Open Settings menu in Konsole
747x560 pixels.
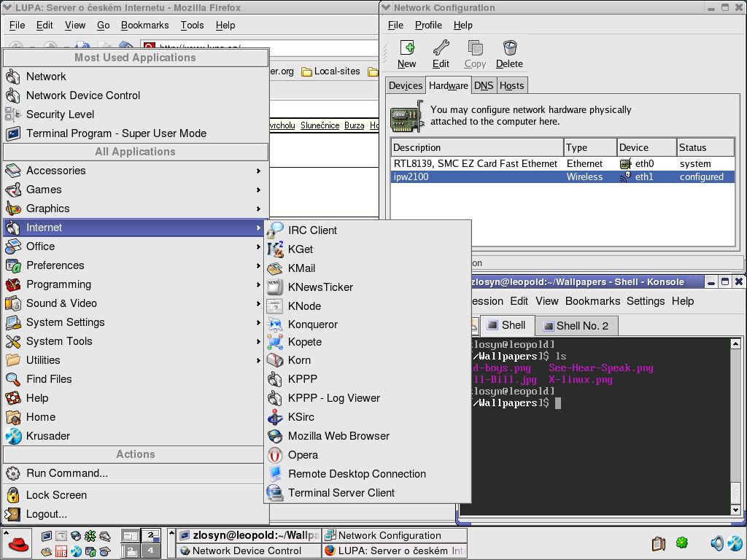click(x=646, y=301)
